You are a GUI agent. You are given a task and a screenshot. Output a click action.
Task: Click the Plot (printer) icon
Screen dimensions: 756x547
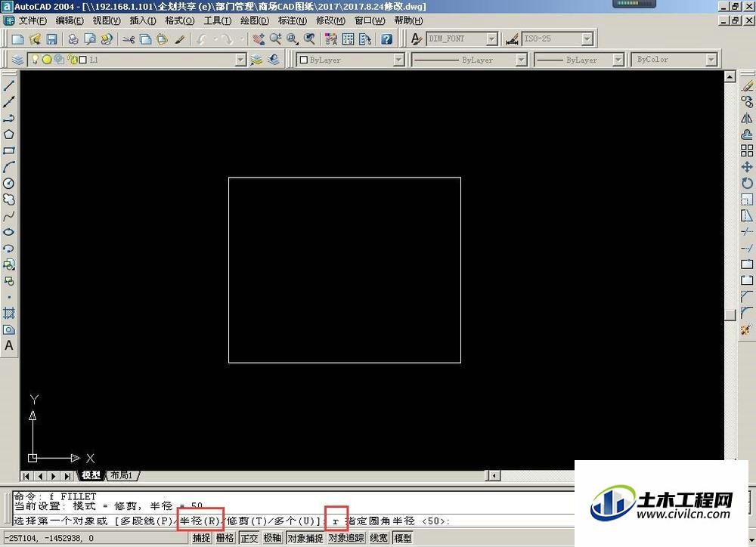pos(73,39)
